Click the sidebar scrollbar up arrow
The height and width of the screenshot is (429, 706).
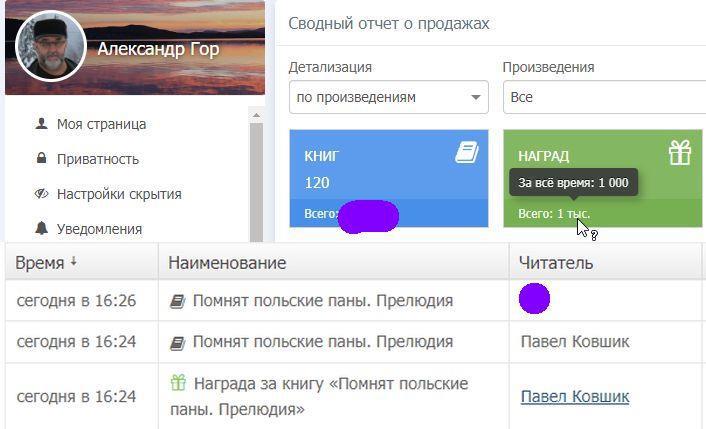[x=256, y=116]
